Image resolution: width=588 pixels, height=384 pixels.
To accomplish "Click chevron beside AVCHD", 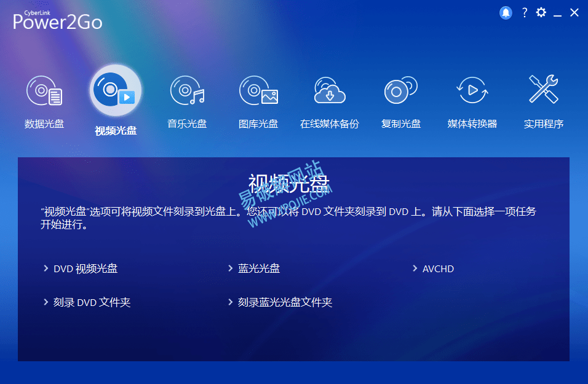I will click(415, 268).
